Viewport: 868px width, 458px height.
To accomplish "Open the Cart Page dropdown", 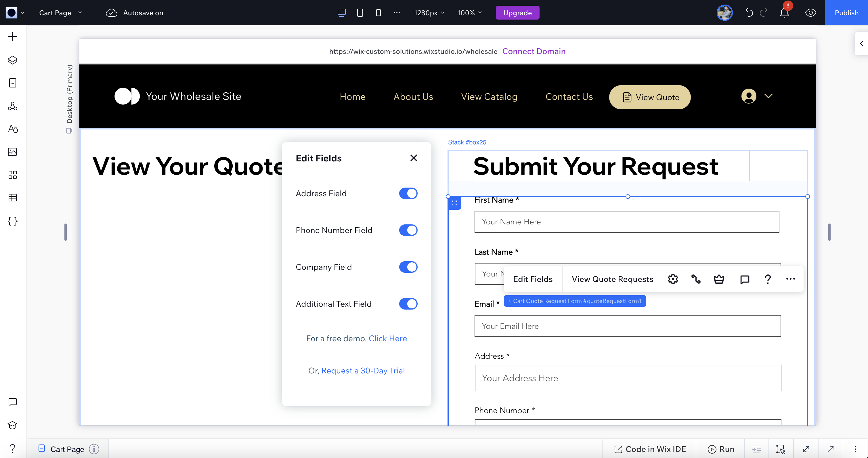I will 61,13.
